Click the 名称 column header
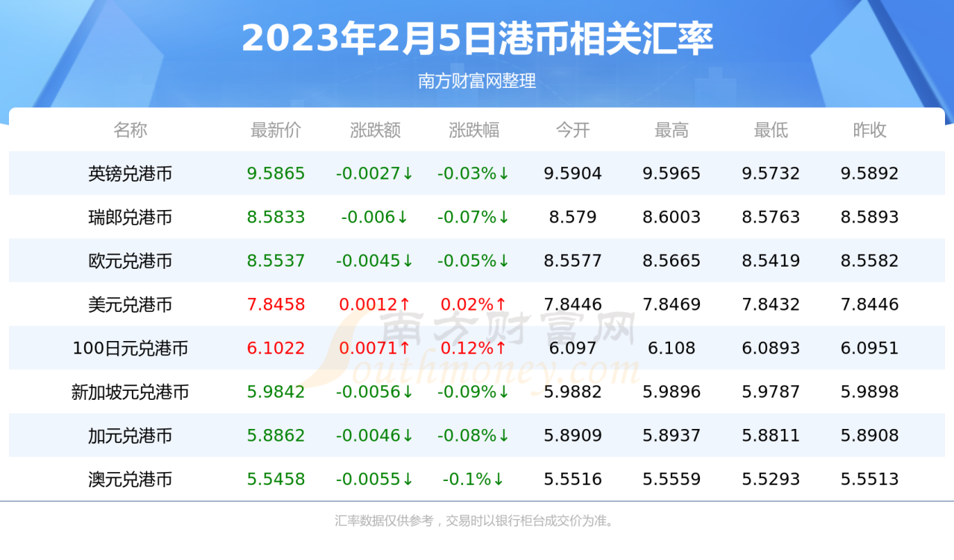This screenshot has height=560, width=954. pos(130,130)
